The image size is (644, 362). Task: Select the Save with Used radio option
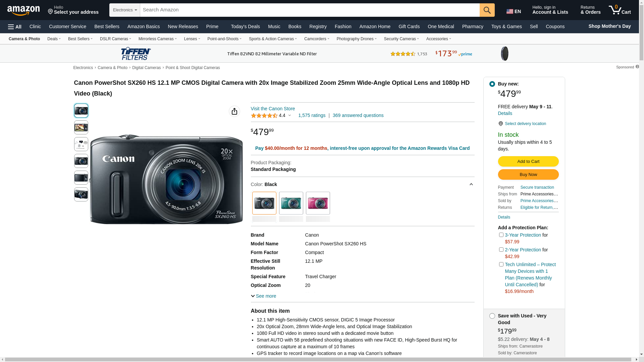[492, 316]
